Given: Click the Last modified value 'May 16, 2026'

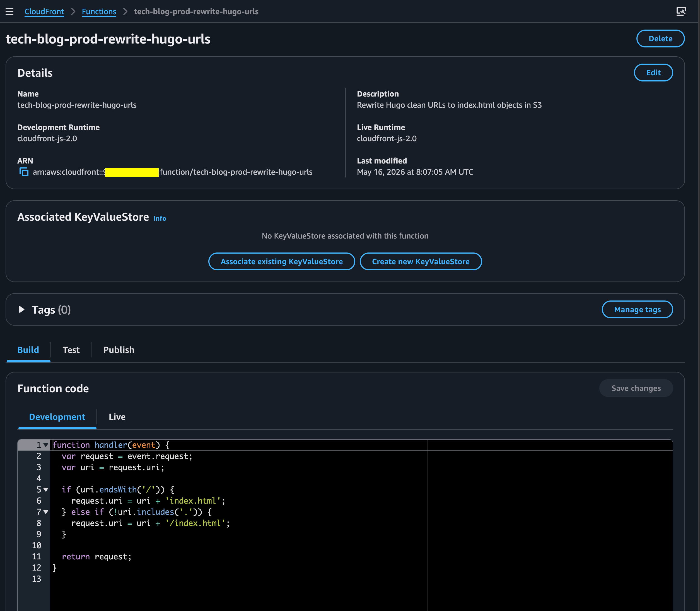Looking at the screenshot, I should (x=415, y=172).
